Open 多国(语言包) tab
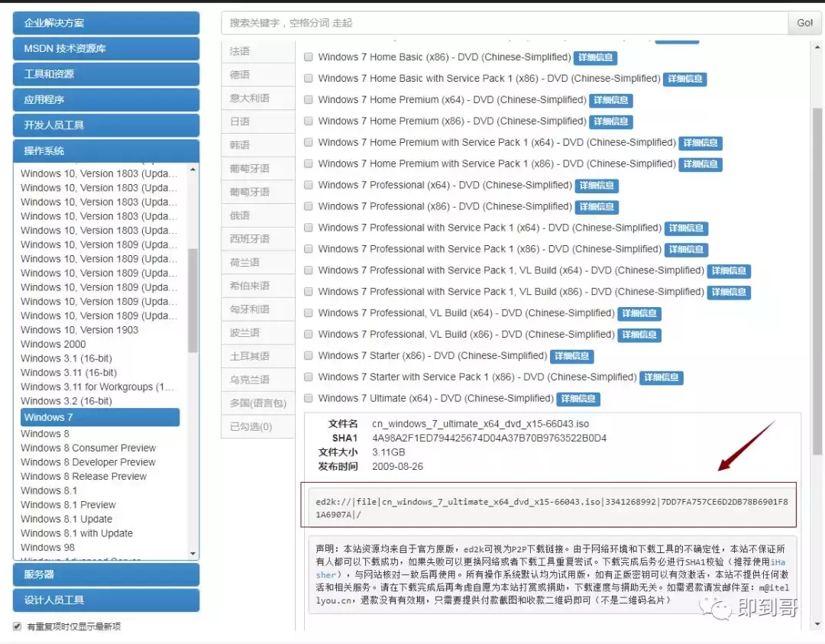Screen dimensions: 825x644 258,403
